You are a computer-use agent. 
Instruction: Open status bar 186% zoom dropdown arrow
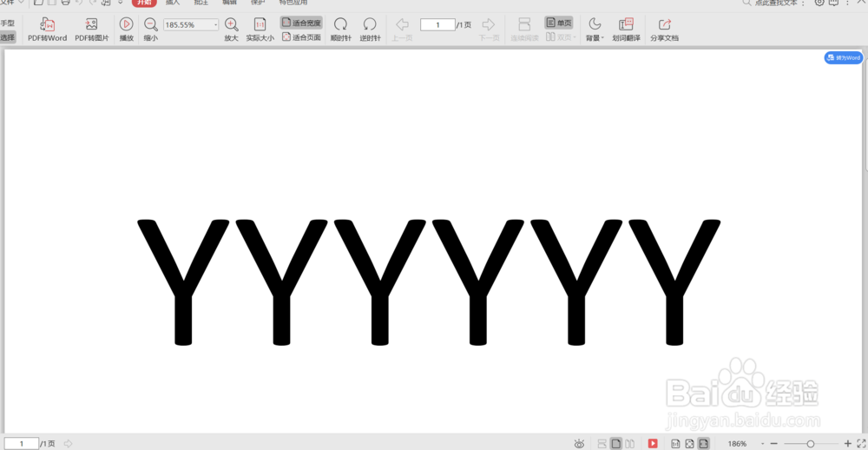click(763, 444)
